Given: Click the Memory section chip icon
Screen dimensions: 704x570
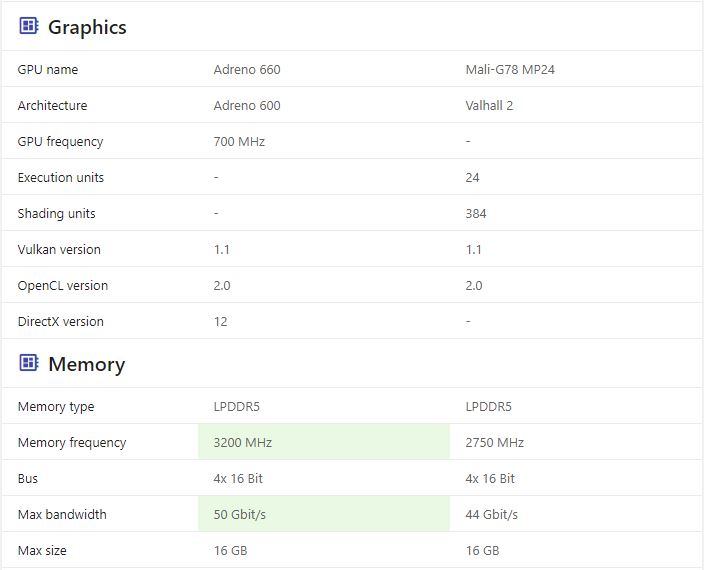Looking at the screenshot, I should (x=29, y=362).
